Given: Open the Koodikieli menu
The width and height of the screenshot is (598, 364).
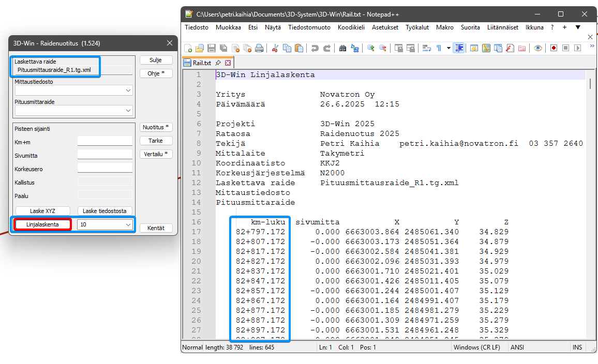Looking at the screenshot, I should pyautogui.click(x=351, y=27).
